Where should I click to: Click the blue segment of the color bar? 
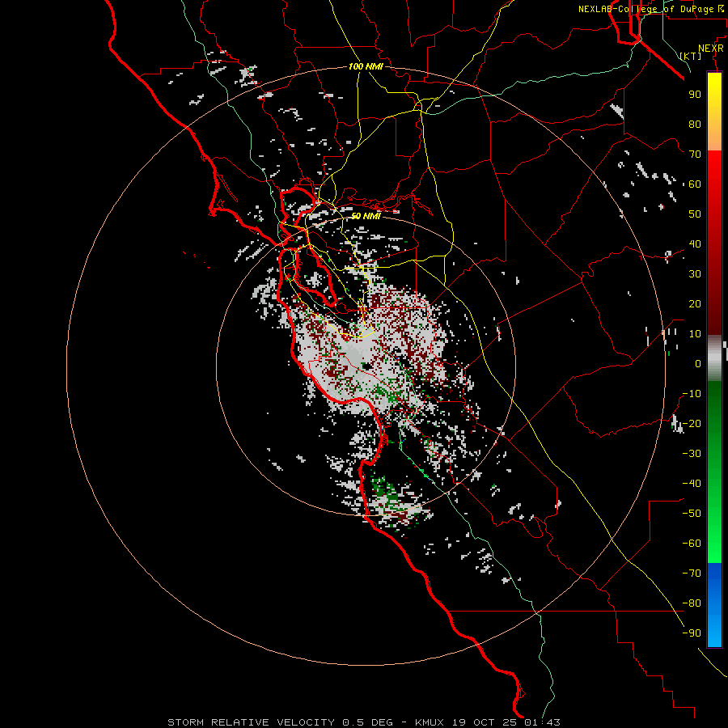coord(714,605)
